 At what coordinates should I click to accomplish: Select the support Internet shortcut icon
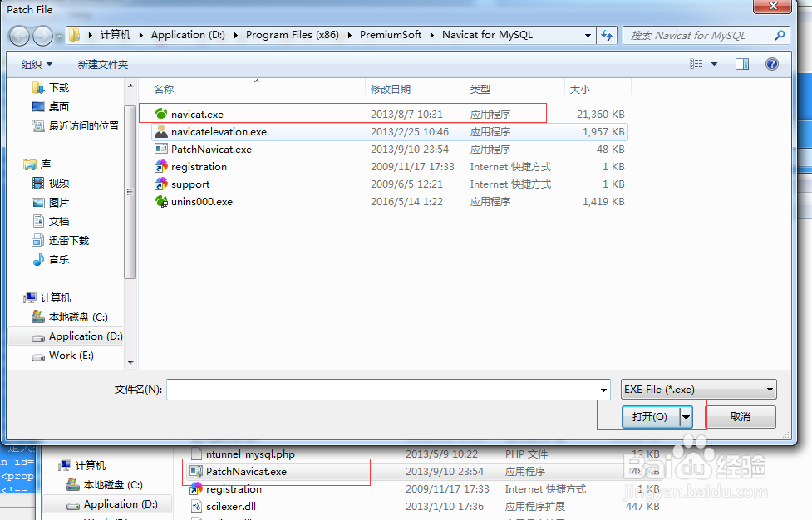161,184
